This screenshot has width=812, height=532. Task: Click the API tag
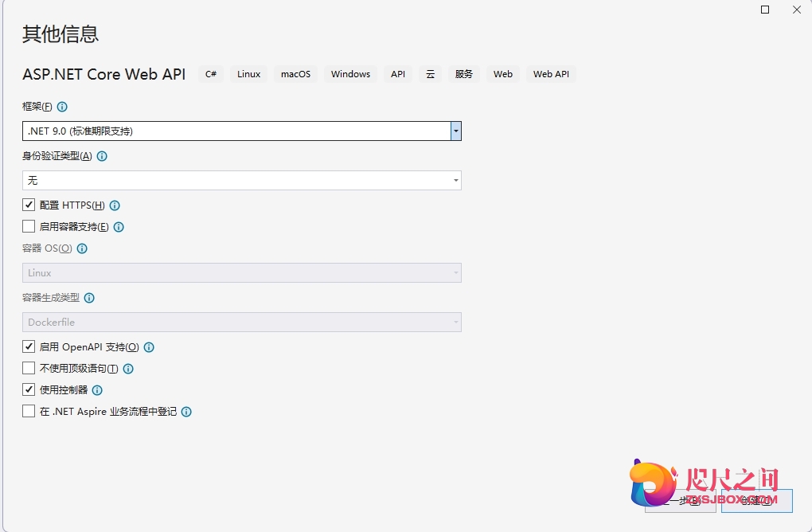[x=398, y=74]
